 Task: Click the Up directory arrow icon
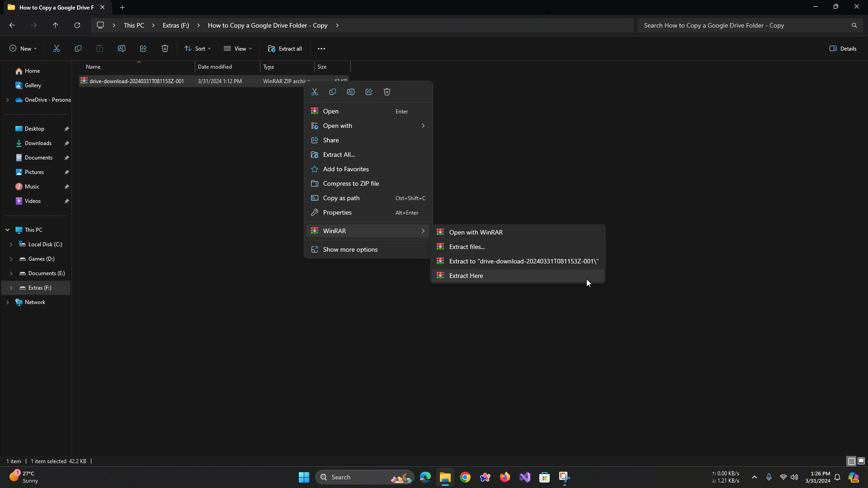coord(56,25)
